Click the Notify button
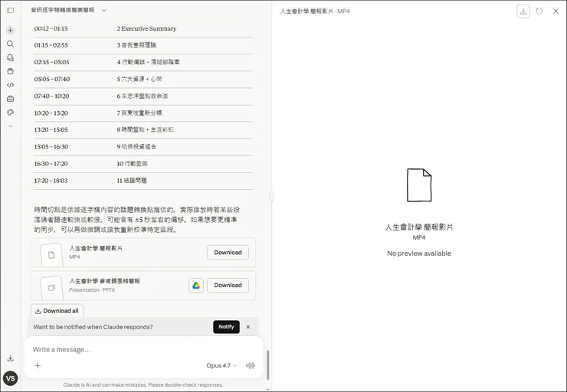567x392 pixels. point(226,327)
